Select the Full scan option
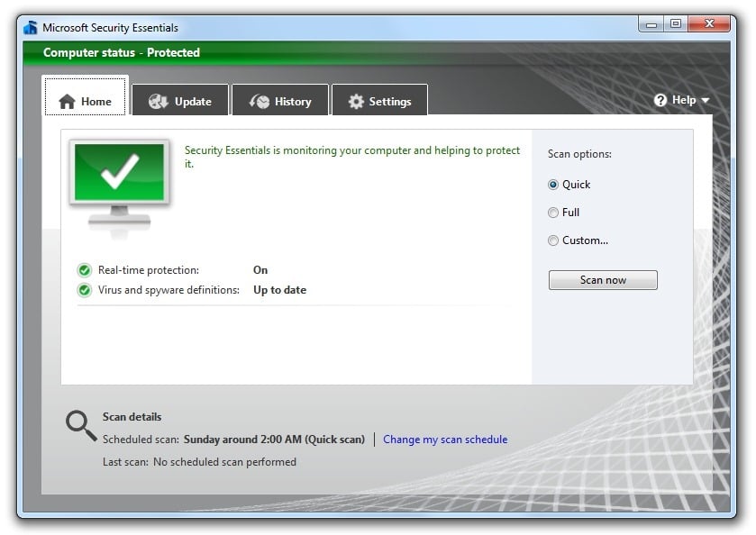Screen dimensions: 756x535 coord(553,213)
